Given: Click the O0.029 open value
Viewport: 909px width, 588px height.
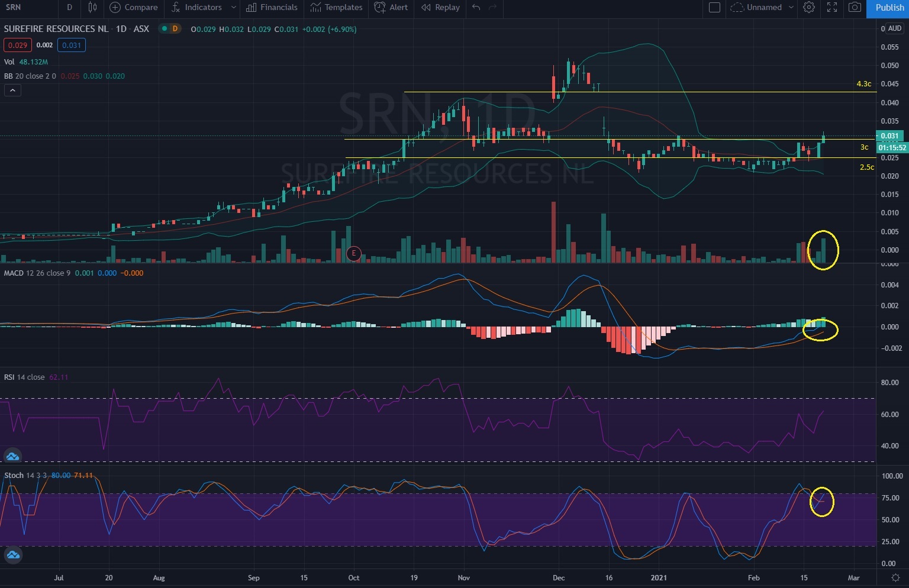Looking at the screenshot, I should [x=204, y=29].
